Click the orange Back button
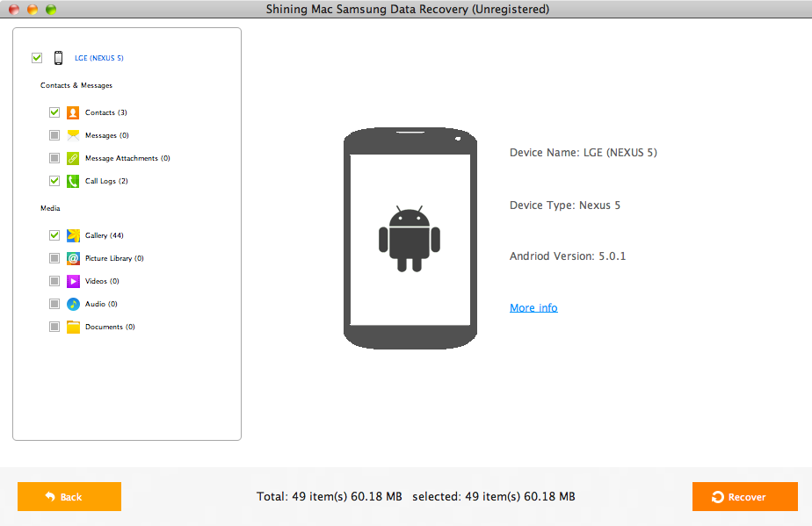812x526 pixels. pos(69,496)
